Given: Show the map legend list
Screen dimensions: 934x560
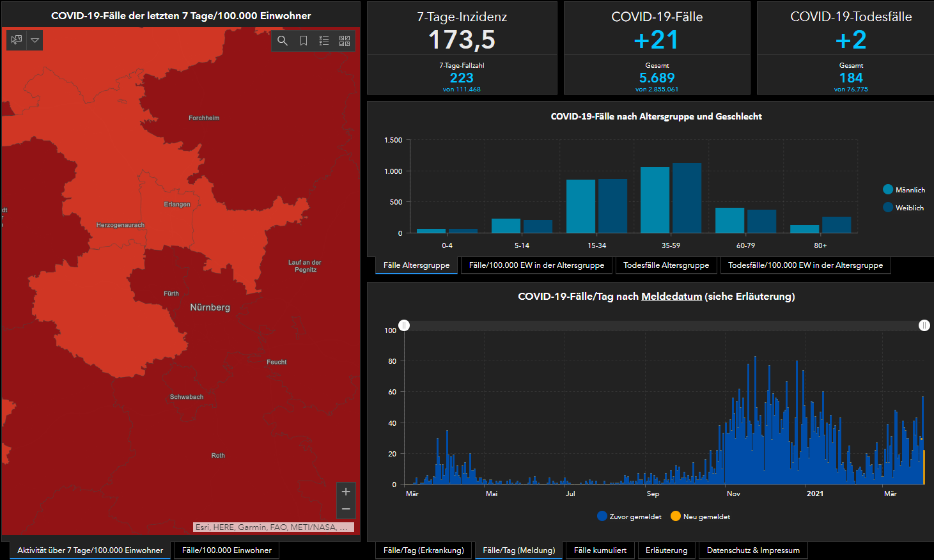Looking at the screenshot, I should (x=324, y=41).
